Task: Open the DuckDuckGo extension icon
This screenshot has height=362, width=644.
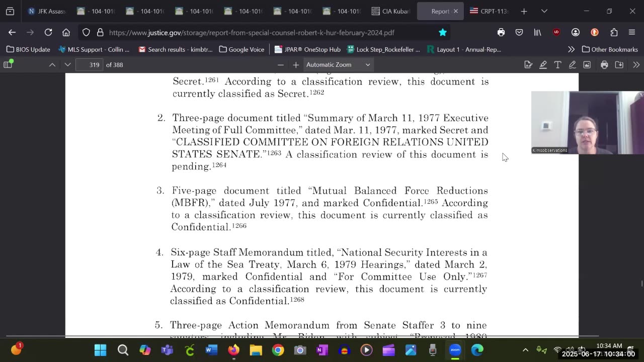Action: pyautogui.click(x=595, y=32)
